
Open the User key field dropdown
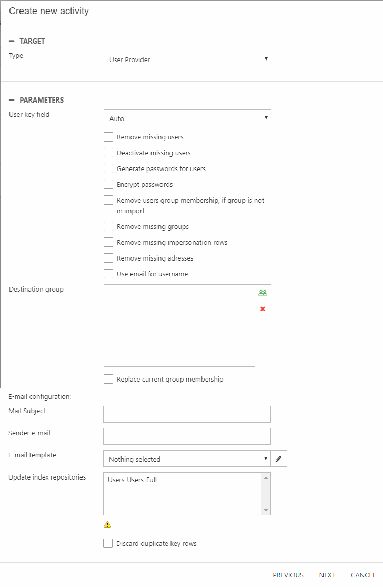click(x=187, y=118)
